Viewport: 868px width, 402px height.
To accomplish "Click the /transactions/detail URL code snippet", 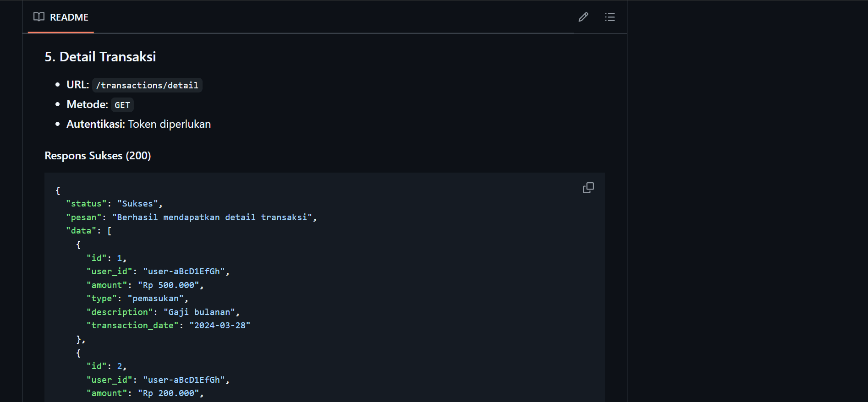I will coord(147,86).
